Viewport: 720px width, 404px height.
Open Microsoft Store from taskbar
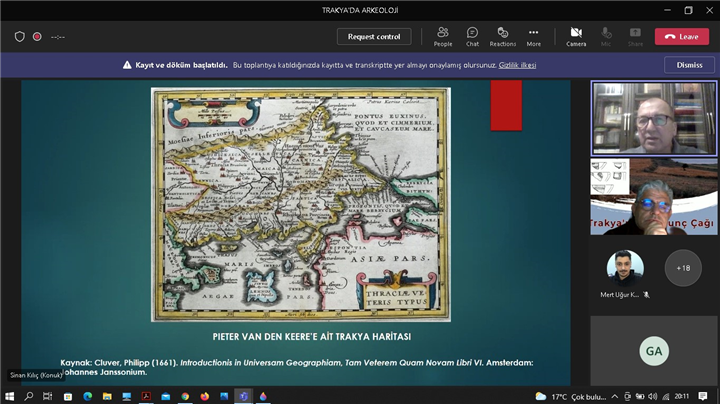[68, 396]
